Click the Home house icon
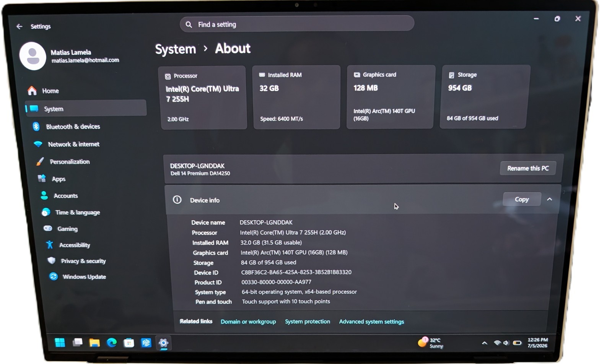 click(x=32, y=91)
